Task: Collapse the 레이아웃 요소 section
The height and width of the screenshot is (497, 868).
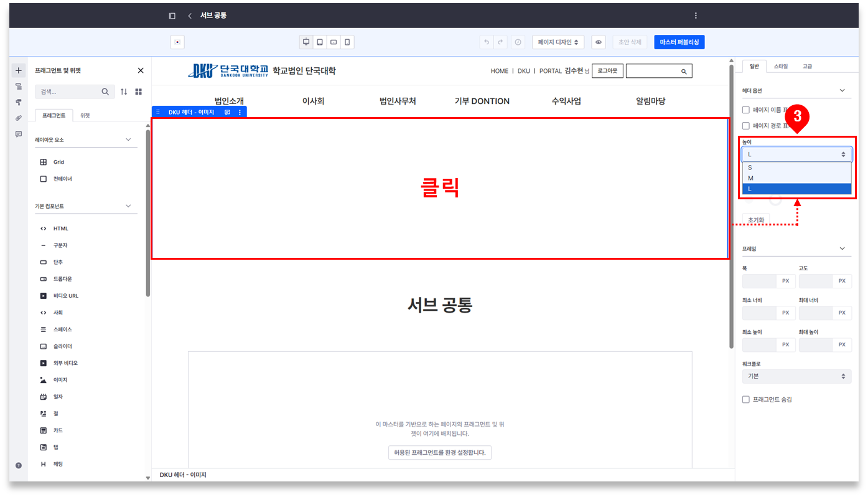Action: tap(128, 140)
